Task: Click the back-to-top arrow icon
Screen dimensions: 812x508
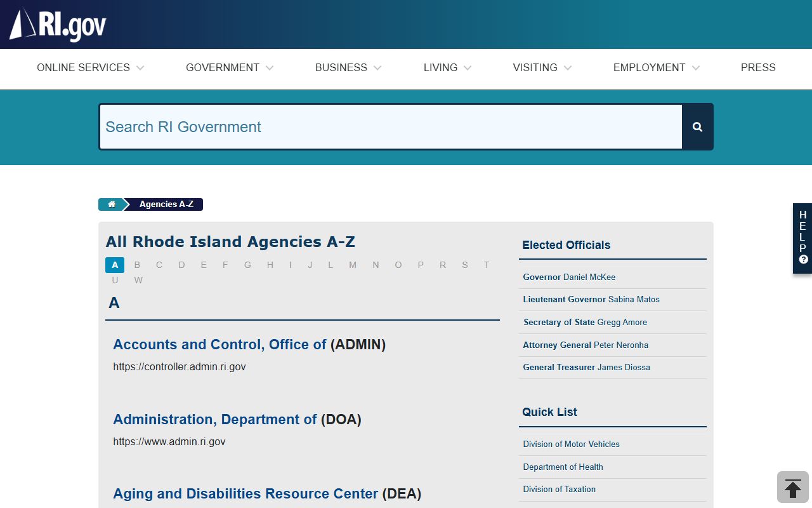Action: tap(793, 487)
